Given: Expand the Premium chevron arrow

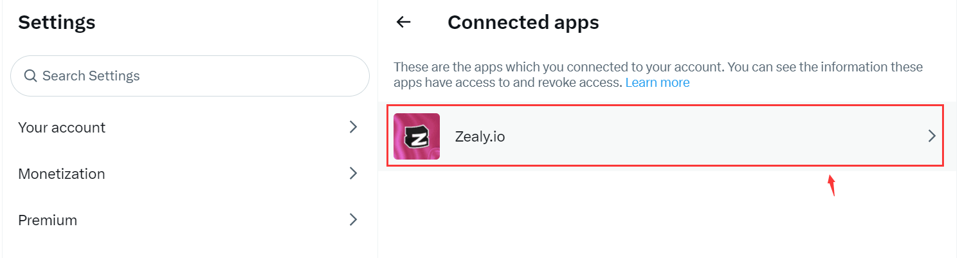Looking at the screenshot, I should 353,220.
